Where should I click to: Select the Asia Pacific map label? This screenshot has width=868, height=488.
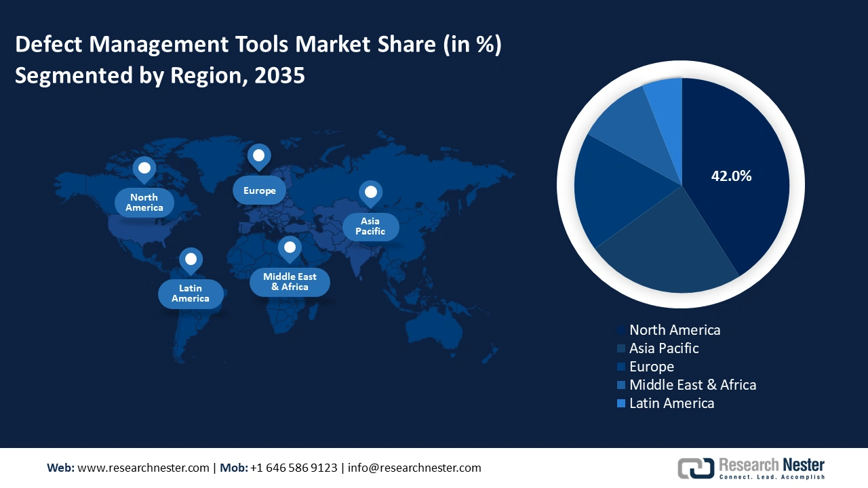point(370,226)
